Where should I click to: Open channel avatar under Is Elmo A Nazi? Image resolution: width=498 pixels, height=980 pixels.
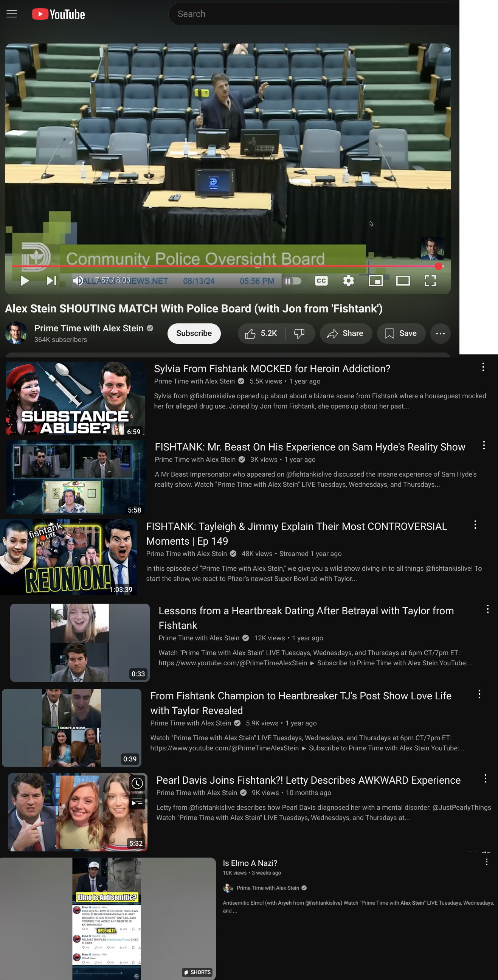point(228,888)
